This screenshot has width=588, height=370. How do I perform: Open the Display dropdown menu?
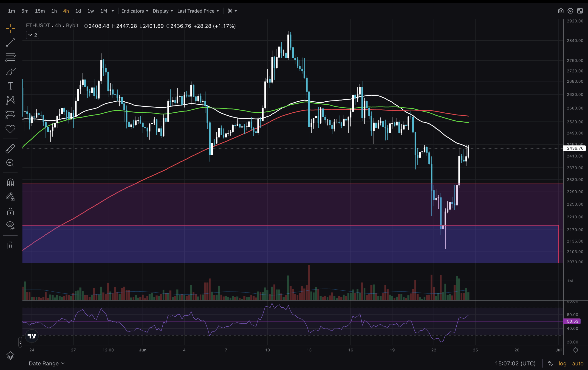(x=163, y=11)
